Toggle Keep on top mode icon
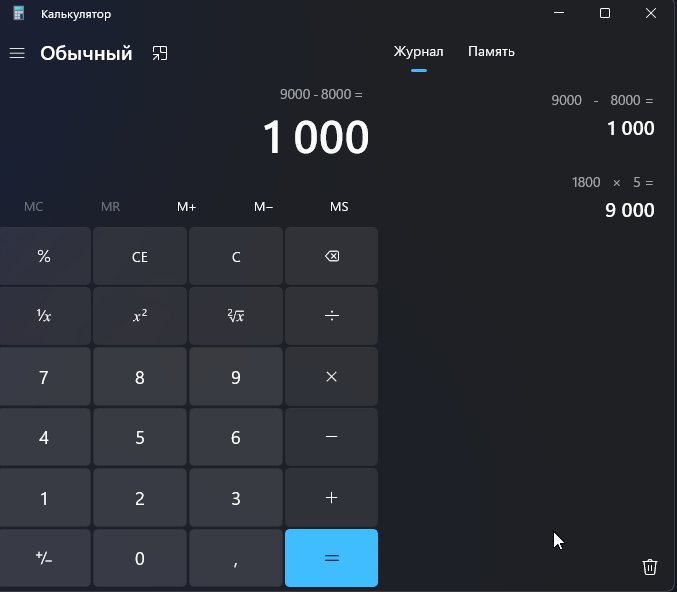 (160, 53)
